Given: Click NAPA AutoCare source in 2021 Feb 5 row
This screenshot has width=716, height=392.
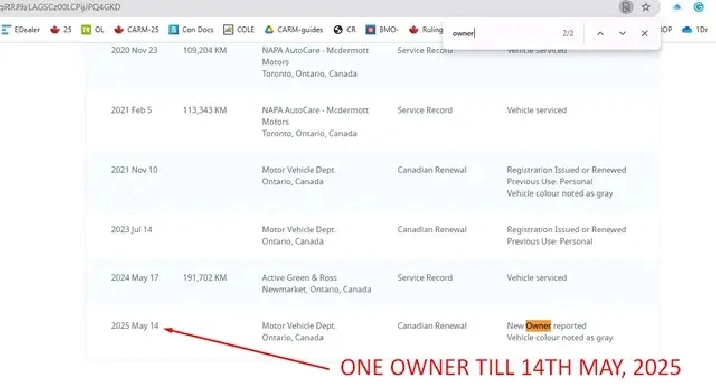Looking at the screenshot, I should point(315,116).
